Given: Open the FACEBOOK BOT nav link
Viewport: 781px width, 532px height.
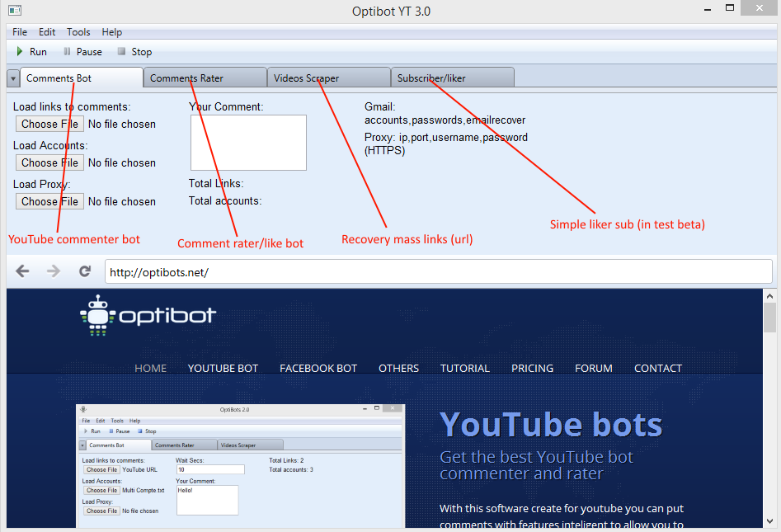Looking at the screenshot, I should tap(318, 368).
